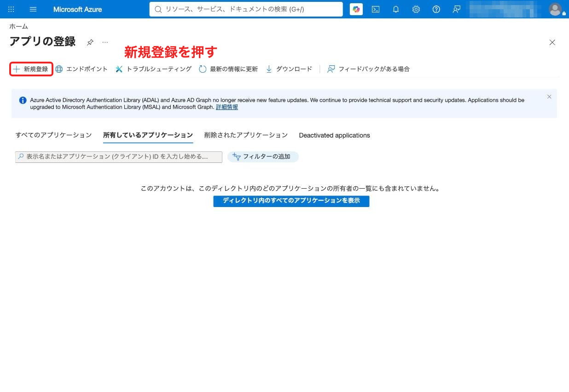
Task: Focus the display name or client ID filter box
Action: point(119,157)
